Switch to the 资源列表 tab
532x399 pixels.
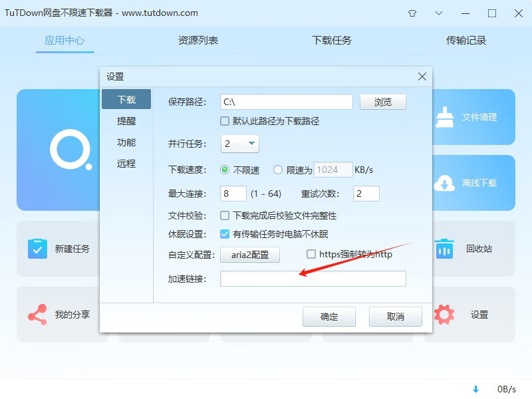(x=198, y=41)
